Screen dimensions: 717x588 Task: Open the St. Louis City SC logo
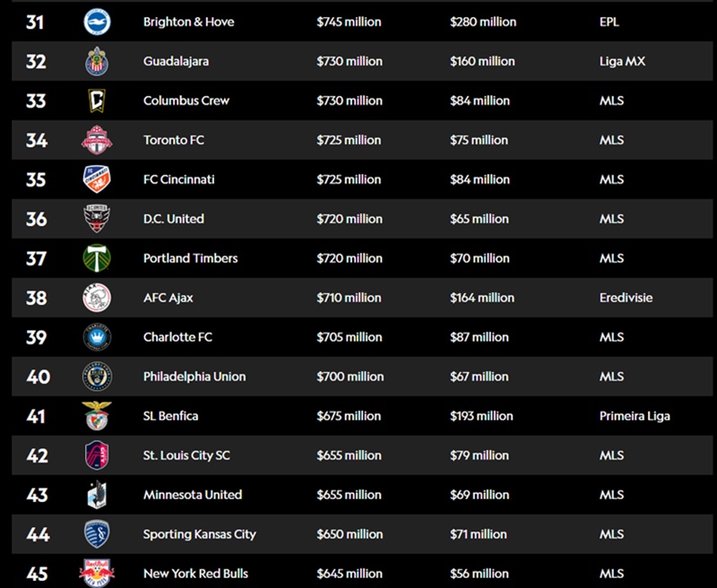(x=97, y=455)
